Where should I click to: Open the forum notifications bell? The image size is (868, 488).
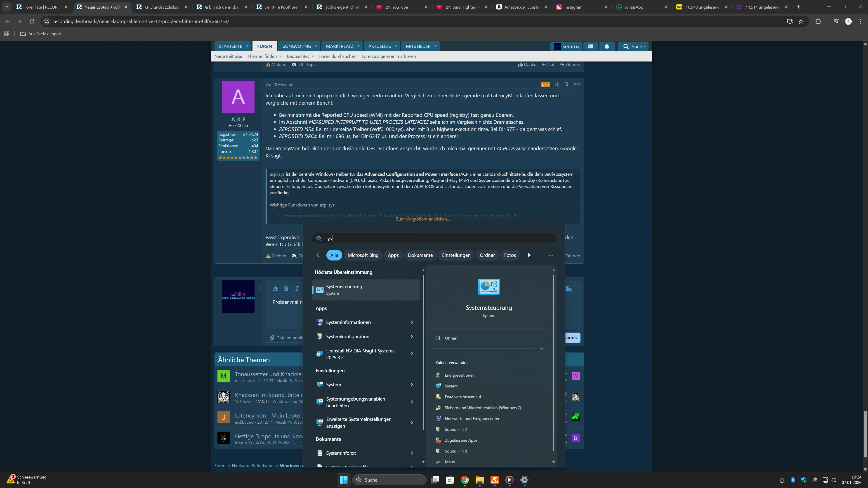pyautogui.click(x=607, y=47)
